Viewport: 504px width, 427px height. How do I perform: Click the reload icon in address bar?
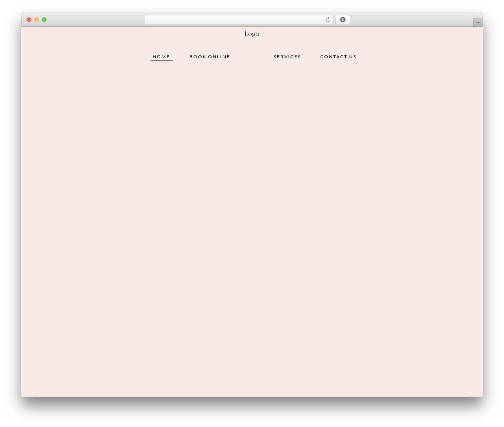click(x=328, y=20)
